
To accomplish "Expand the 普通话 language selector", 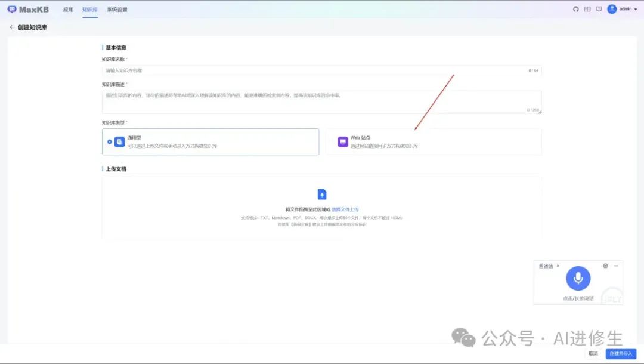I will tap(549, 266).
